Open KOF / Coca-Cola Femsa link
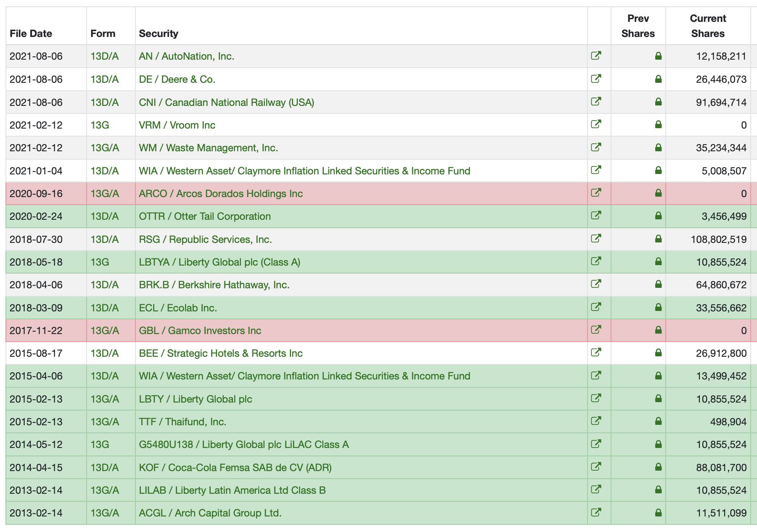Screen dimensions: 757x532 click(x=235, y=468)
